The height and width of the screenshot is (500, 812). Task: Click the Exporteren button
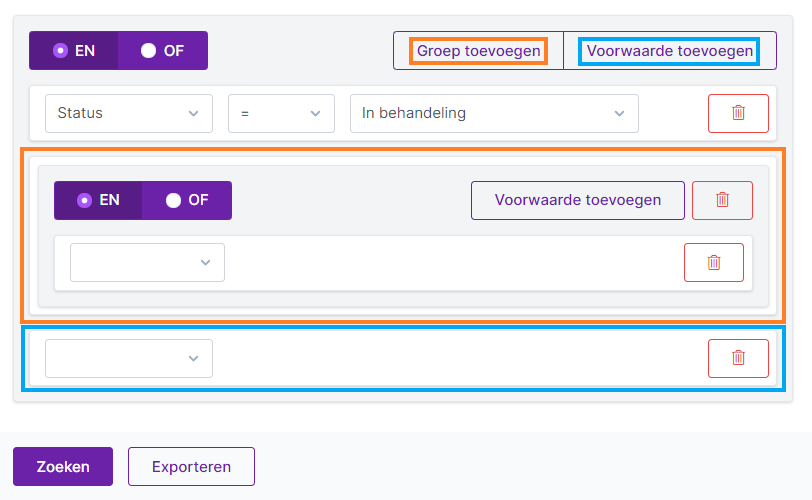coord(191,466)
